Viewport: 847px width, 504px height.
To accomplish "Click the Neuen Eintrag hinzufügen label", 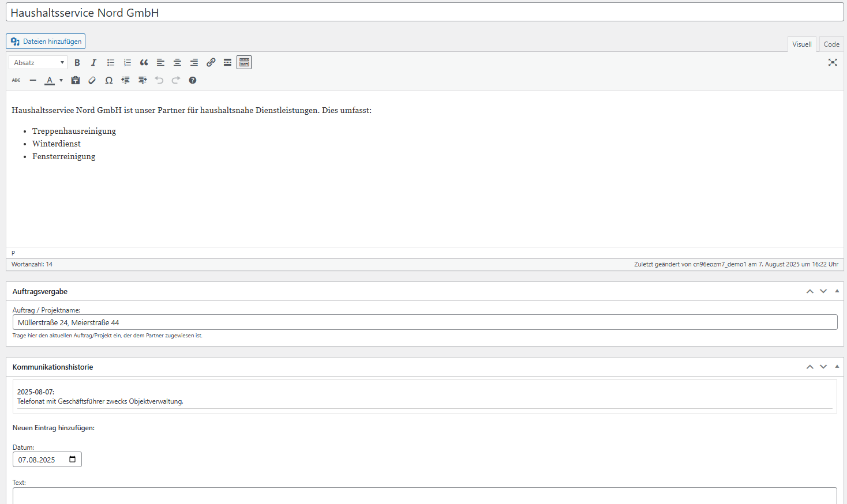I will pos(54,428).
